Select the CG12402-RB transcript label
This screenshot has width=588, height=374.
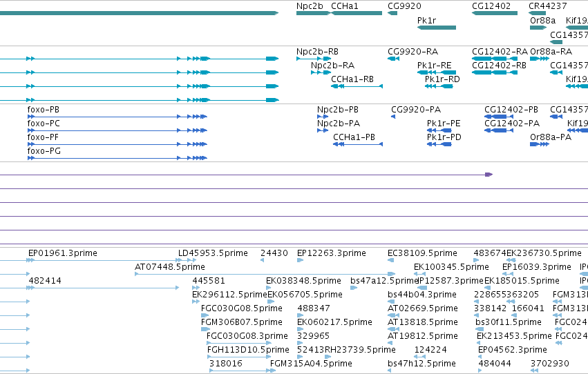(x=499, y=66)
